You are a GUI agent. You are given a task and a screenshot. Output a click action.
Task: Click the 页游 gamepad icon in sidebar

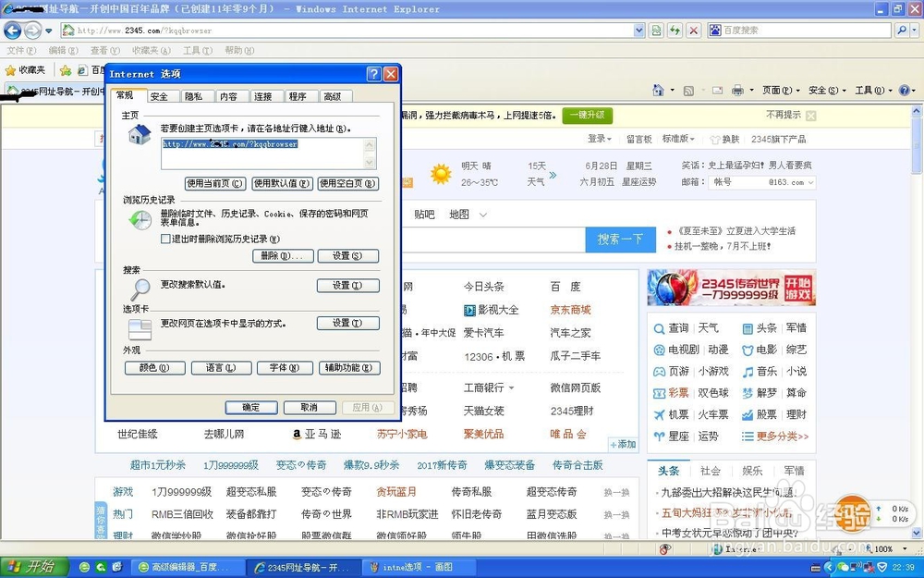tap(659, 372)
